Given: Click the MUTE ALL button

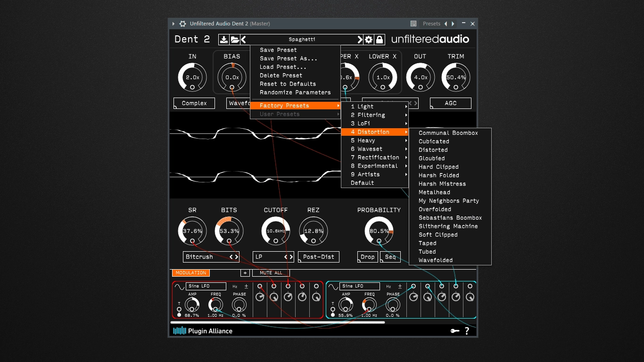Looking at the screenshot, I should point(271,273).
